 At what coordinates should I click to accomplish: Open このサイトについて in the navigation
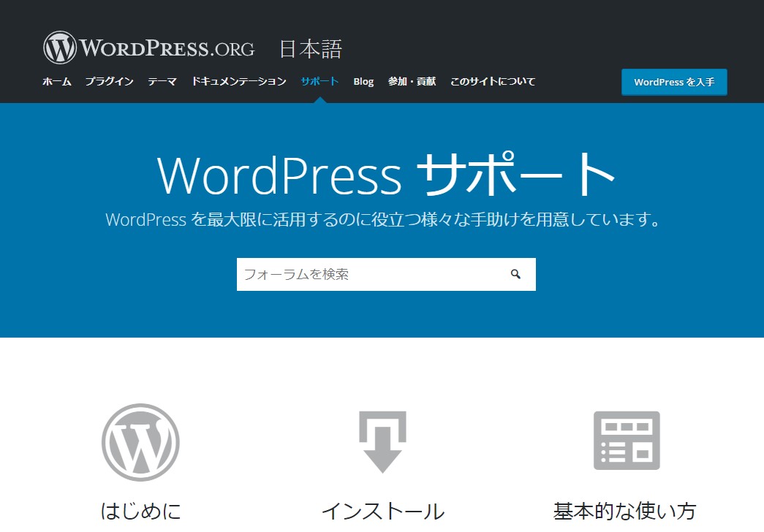tap(493, 81)
